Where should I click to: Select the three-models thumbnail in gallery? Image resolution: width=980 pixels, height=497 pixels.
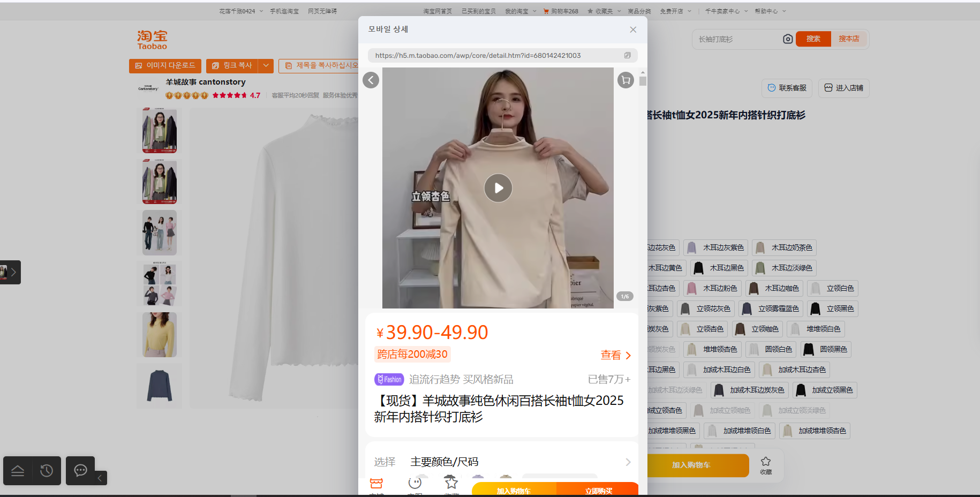coord(160,232)
